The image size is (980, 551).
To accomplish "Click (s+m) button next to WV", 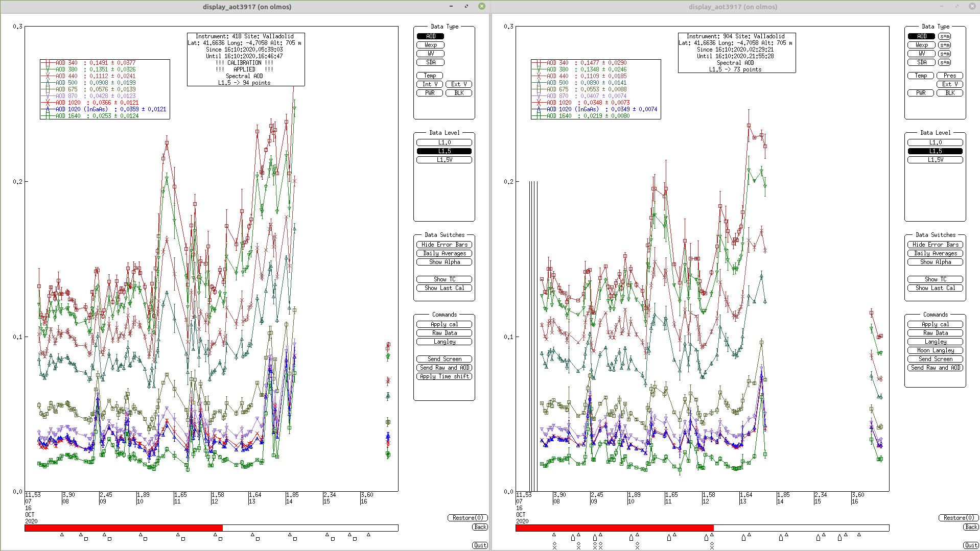I will (x=945, y=54).
